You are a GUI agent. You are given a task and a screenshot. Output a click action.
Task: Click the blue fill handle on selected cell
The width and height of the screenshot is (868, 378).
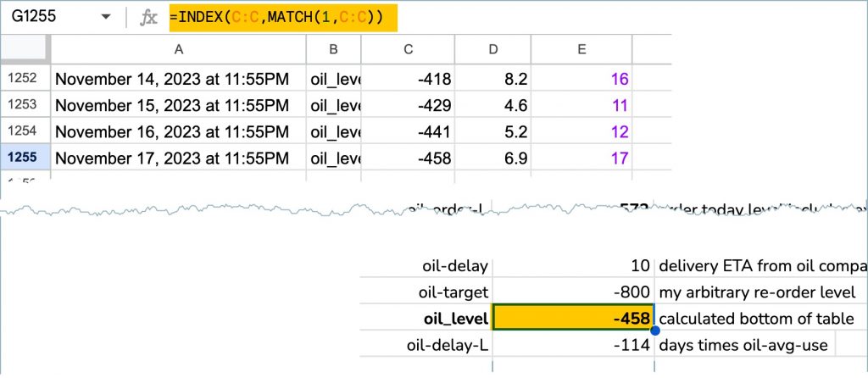pos(654,330)
